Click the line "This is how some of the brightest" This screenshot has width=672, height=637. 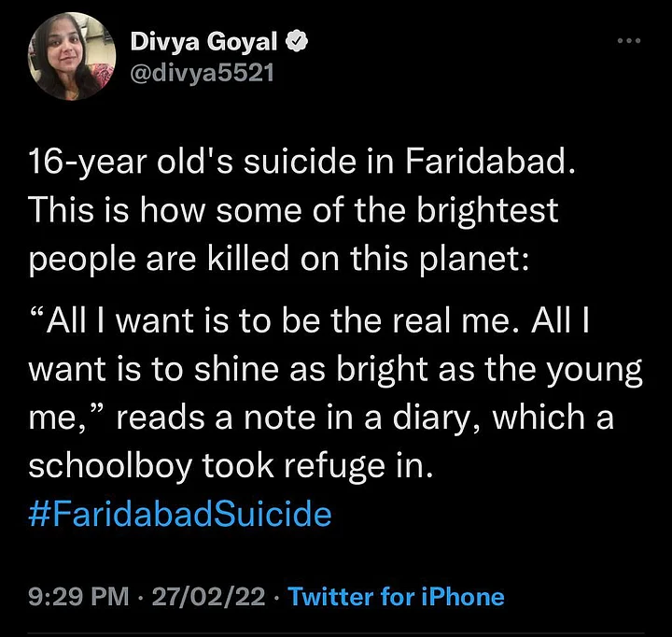click(294, 214)
